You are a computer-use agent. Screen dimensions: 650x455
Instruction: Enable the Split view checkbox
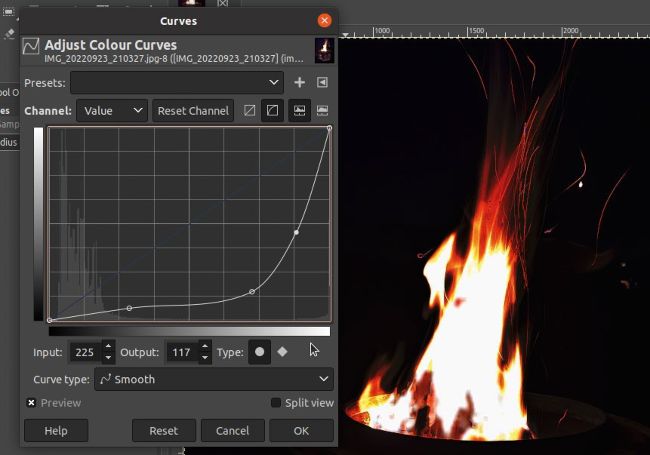coord(275,403)
